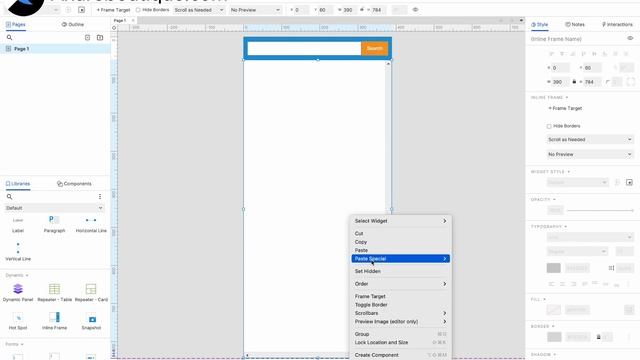640x360 pixels.
Task: Click the fit to content icon in Style
Action: 631,82
